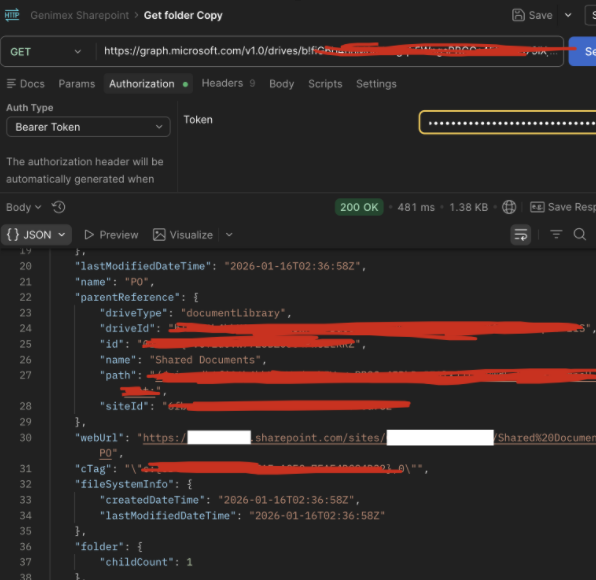Screen dimensions: 596x580
Task: Click the "Shared Documents" value
Action: [x=205, y=360]
